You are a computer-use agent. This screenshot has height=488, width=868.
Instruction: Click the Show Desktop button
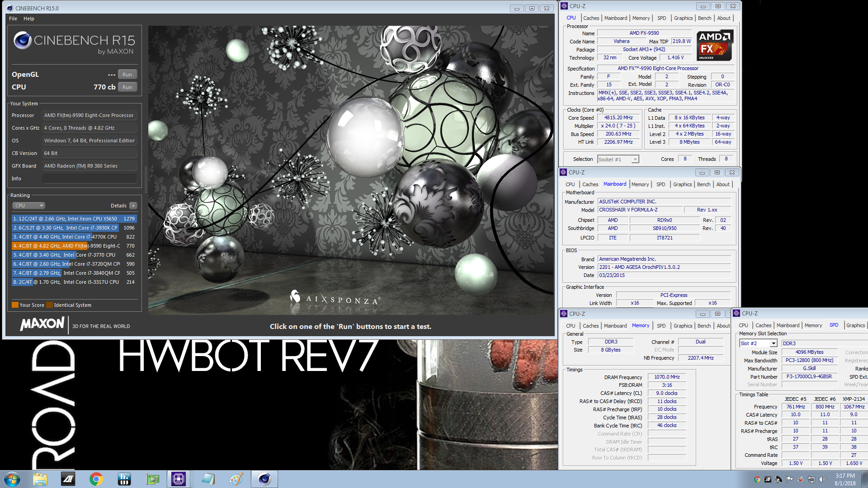pos(864,479)
